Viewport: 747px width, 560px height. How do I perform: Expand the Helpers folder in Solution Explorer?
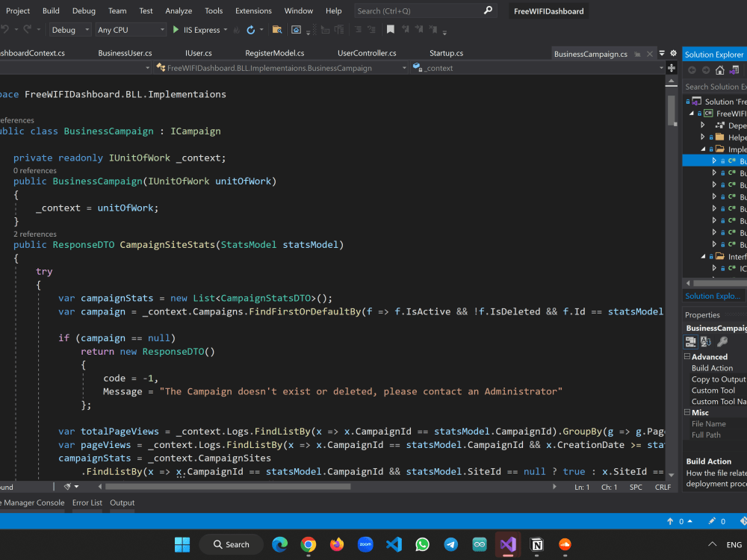(703, 137)
